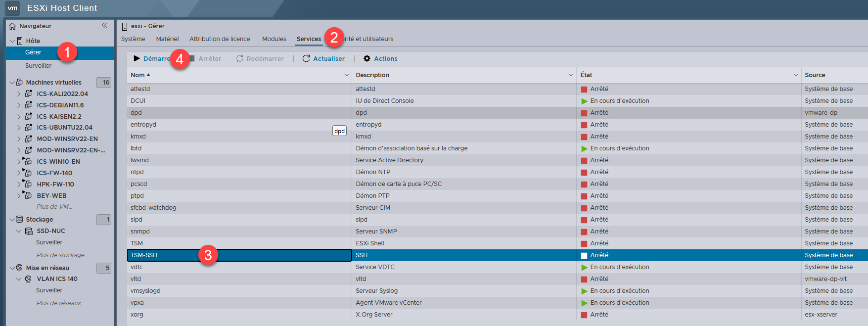Select Surveiller under Hôte
The width and height of the screenshot is (868, 326).
(x=38, y=66)
